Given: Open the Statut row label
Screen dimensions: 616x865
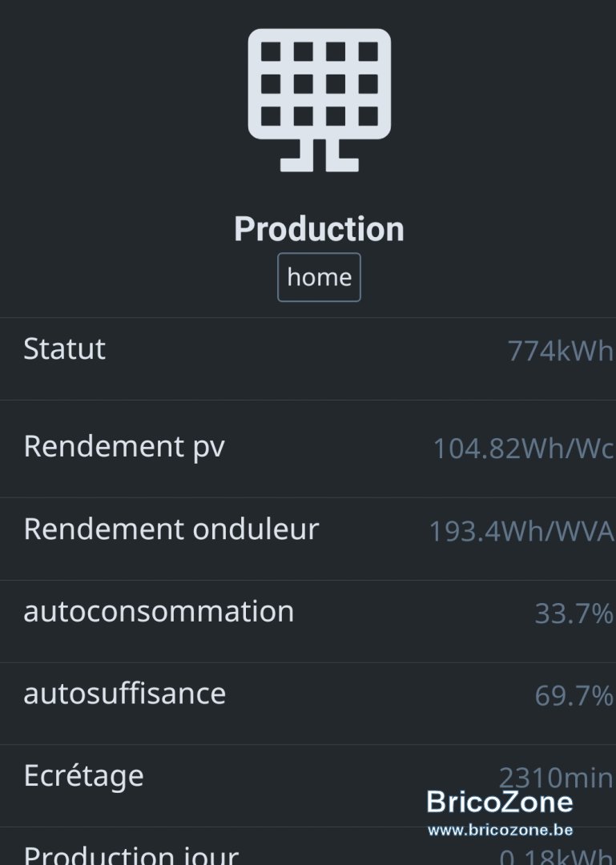Looking at the screenshot, I should [64, 348].
